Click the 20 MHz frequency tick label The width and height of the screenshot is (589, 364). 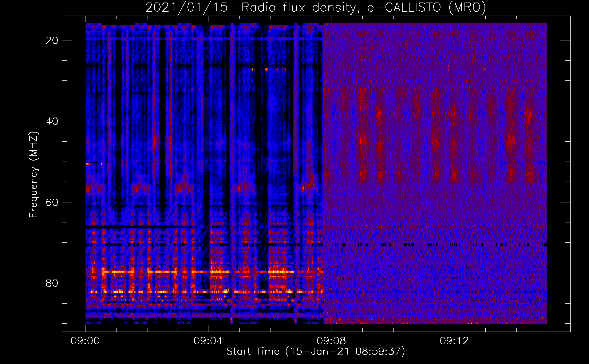tap(52, 40)
